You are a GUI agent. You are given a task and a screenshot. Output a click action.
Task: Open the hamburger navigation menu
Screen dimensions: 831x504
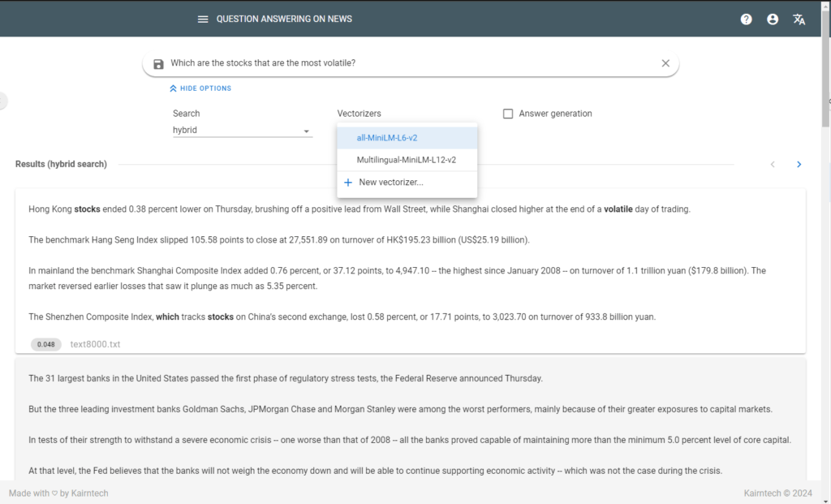click(202, 19)
